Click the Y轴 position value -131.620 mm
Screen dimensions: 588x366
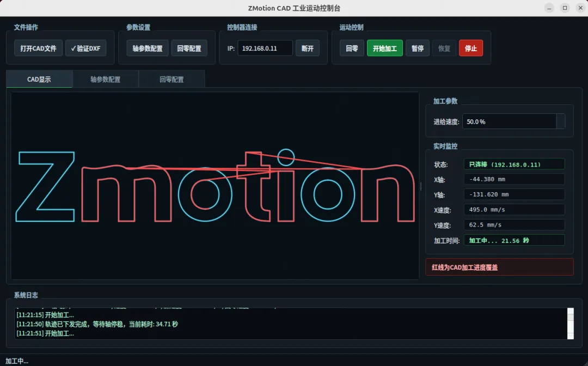click(x=514, y=194)
